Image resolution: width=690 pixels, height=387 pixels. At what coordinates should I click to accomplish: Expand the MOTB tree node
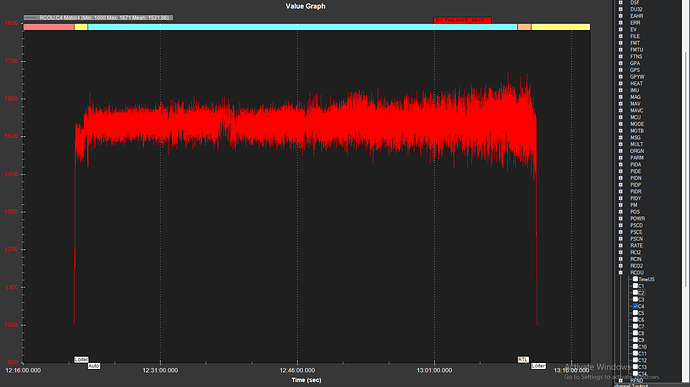click(620, 131)
